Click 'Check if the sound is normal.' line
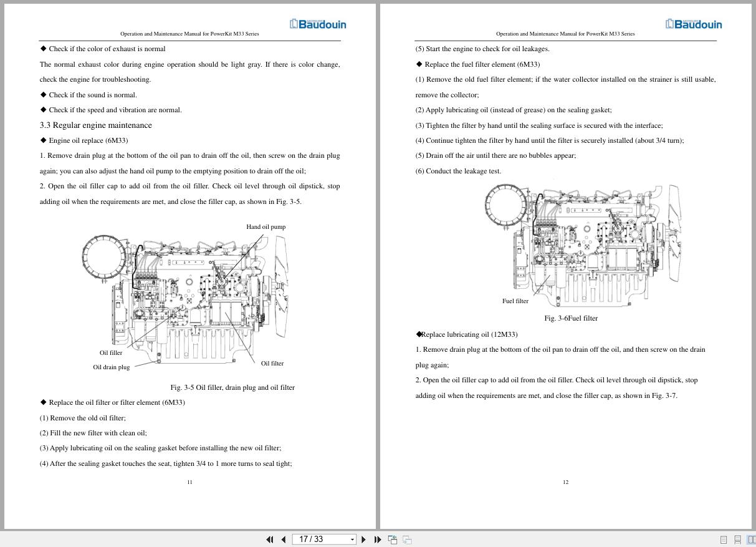The height and width of the screenshot is (547, 756). [x=89, y=95]
